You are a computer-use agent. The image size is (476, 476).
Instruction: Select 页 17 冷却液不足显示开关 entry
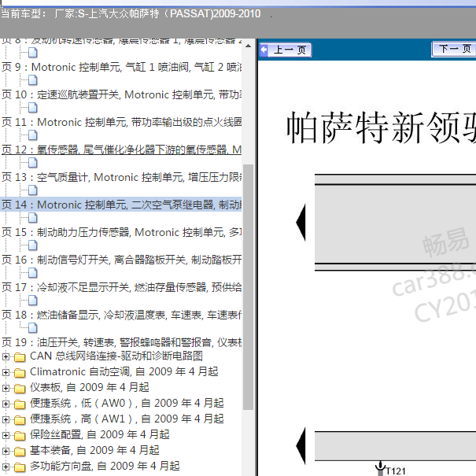pos(121,287)
